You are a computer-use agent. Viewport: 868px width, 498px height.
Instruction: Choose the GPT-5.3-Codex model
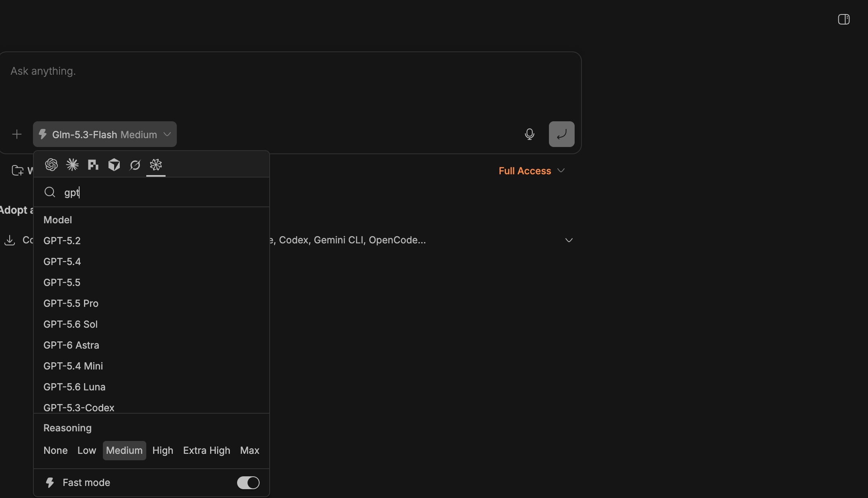point(151,406)
